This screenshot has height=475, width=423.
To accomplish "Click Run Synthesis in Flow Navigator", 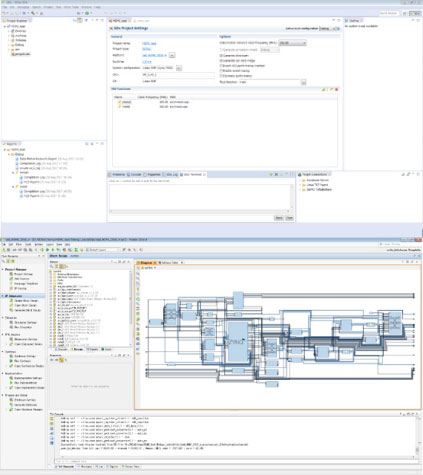I will pyautogui.click(x=20, y=361).
